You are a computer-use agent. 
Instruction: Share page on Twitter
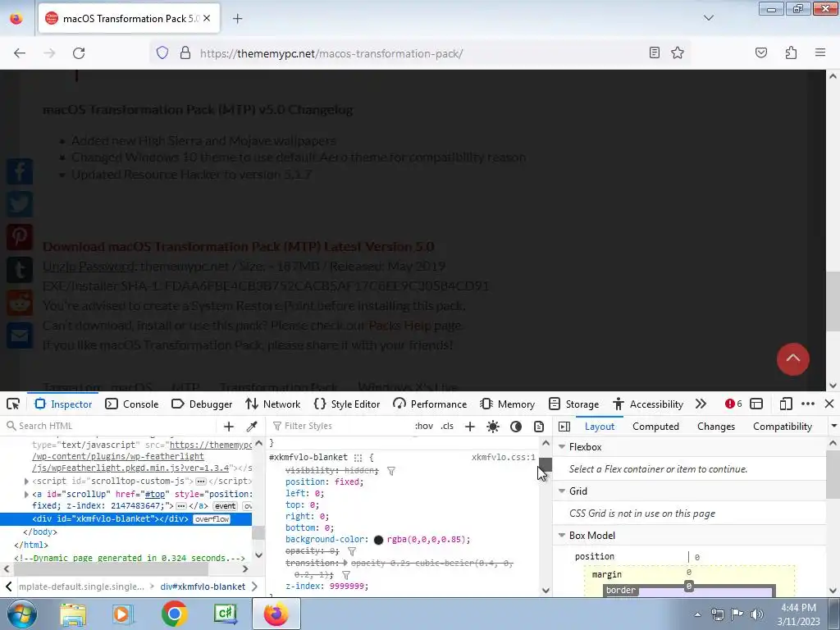20,204
